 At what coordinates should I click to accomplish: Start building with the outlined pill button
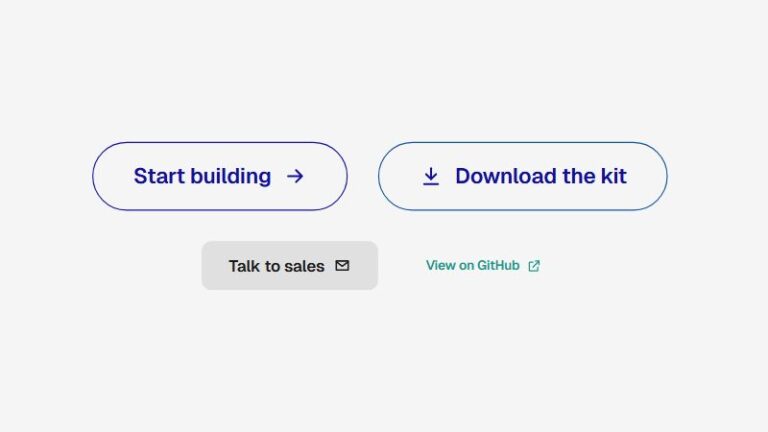pos(220,176)
